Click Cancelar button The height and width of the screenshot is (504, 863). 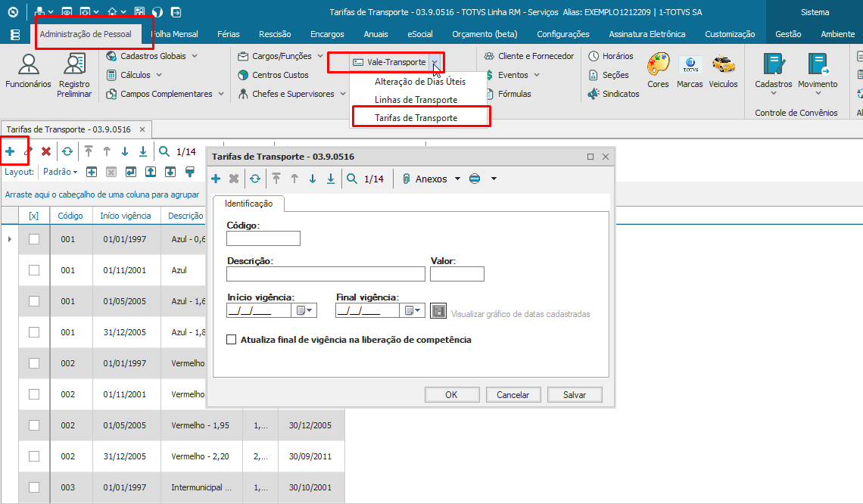(513, 394)
